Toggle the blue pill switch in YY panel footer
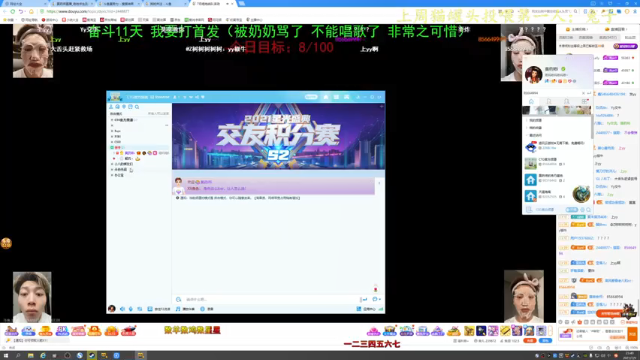Viewport: 640px width, 360px height. click(x=572, y=210)
